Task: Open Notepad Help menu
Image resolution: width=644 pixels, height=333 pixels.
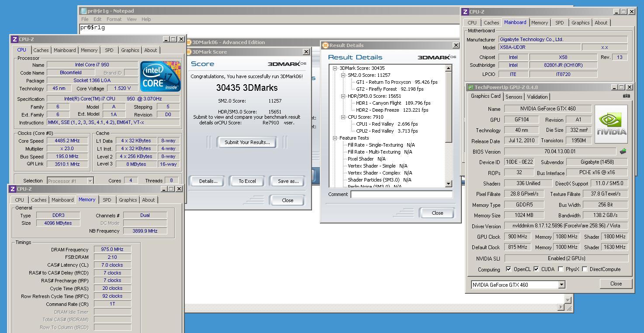Action: (146, 19)
